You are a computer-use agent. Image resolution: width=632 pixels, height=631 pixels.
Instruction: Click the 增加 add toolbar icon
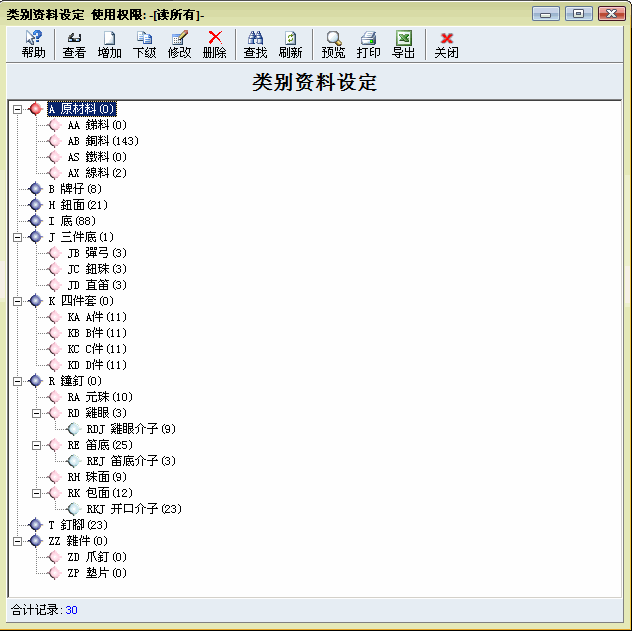tap(109, 44)
